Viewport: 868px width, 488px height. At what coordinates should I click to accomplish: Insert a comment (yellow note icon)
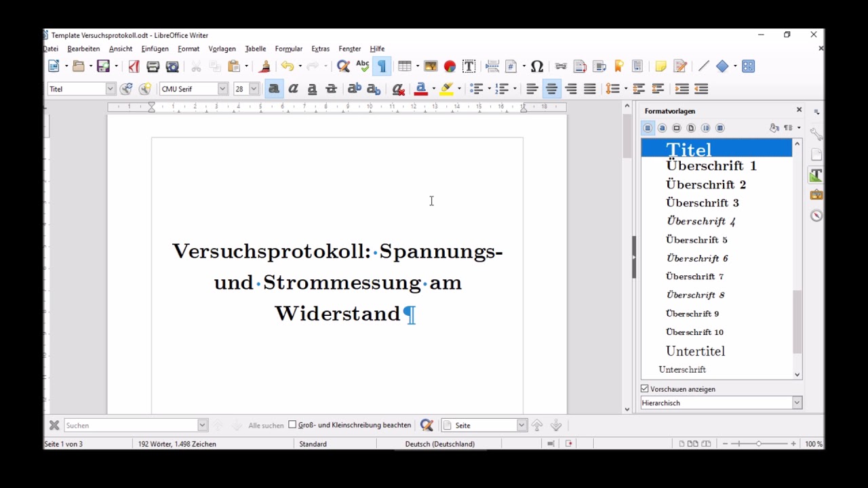pos(660,66)
